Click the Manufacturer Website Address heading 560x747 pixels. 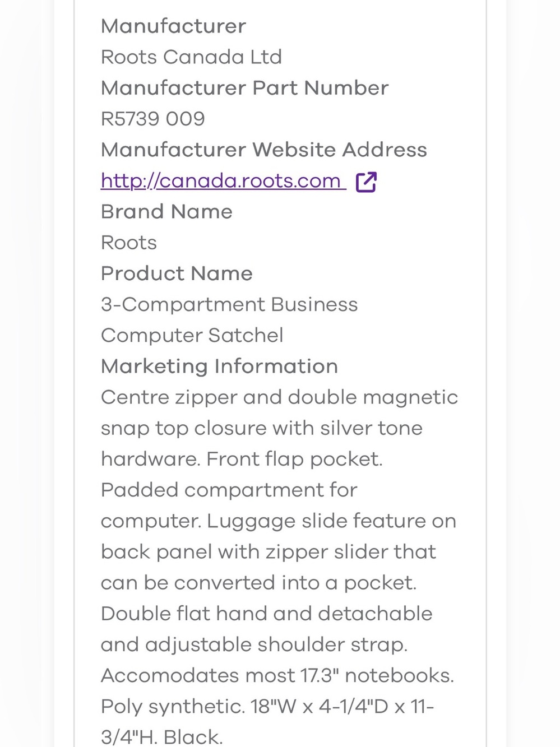pos(263,150)
